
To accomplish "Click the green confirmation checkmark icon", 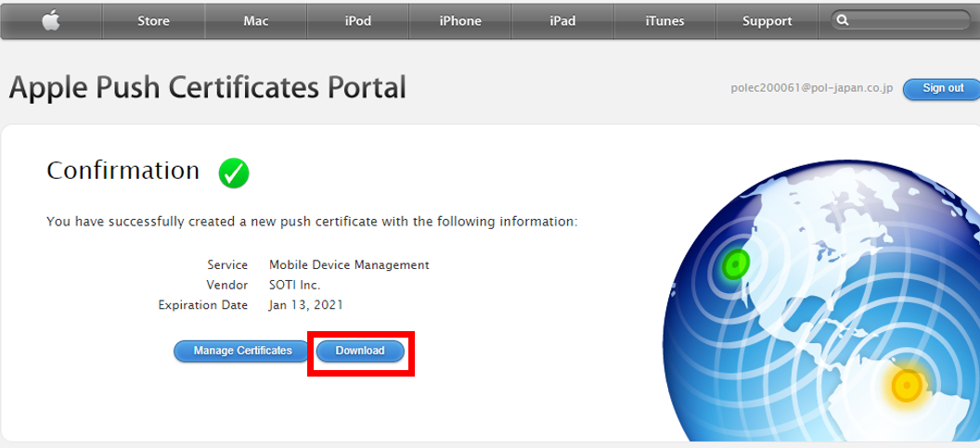I will (x=234, y=173).
